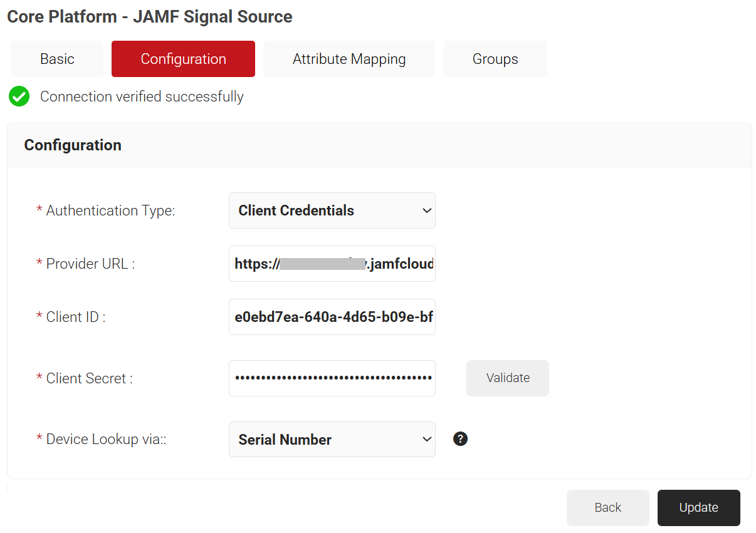The height and width of the screenshot is (533, 756).
Task: Click the green connection verified checkmark icon
Action: (x=19, y=96)
